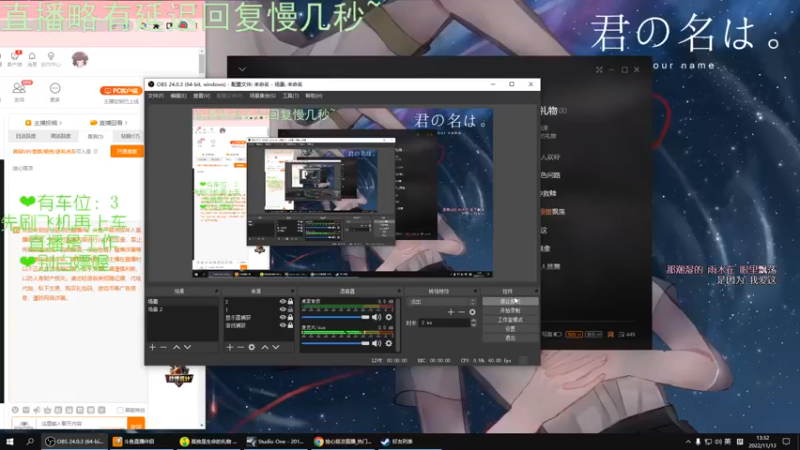Open the View menu in OBS
Image resolution: width=800 pixels, height=450 pixels.
[x=201, y=96]
